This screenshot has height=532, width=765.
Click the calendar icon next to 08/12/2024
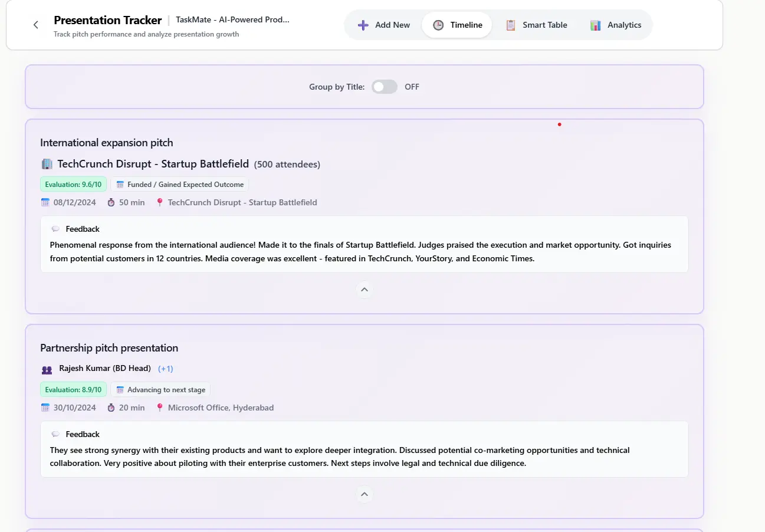click(x=45, y=202)
